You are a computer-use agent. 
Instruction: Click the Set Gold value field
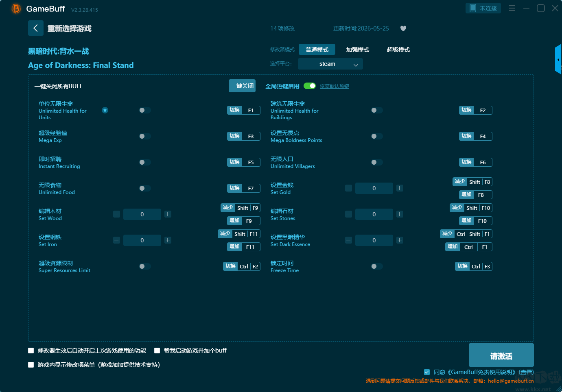click(x=374, y=188)
